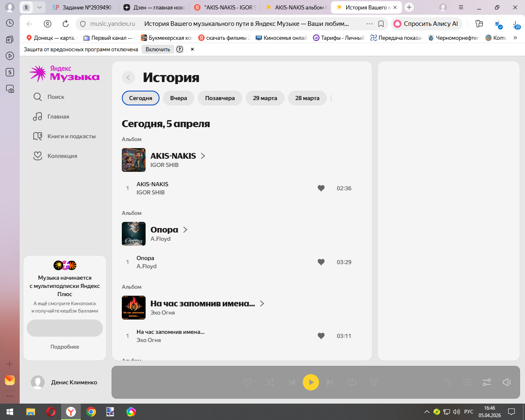Image resolution: width=525 pixels, height=420 pixels.
Task: Start playback with the yellow play button
Action: 311,382
